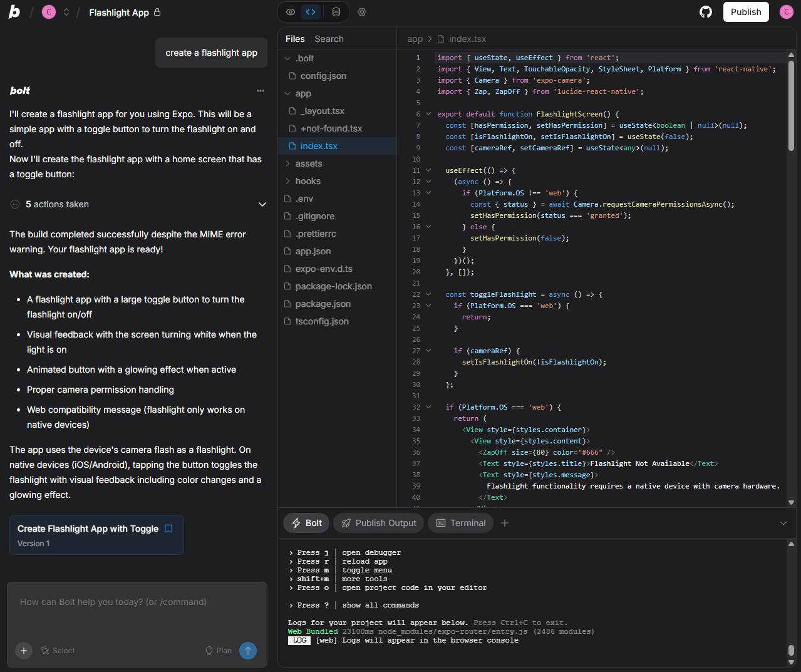Open the Create Flashlight App Version 1 card
The image size is (801, 672).
96,534
